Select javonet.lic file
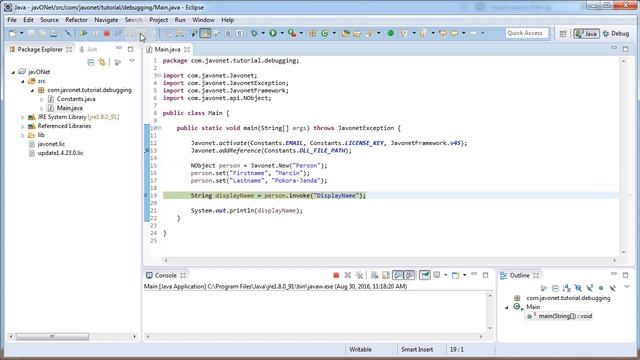Viewport: 640px width, 360px height. pyautogui.click(x=51, y=144)
